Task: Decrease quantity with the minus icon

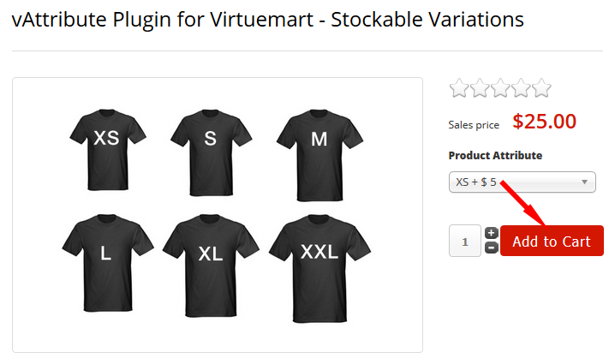Action: (491, 248)
